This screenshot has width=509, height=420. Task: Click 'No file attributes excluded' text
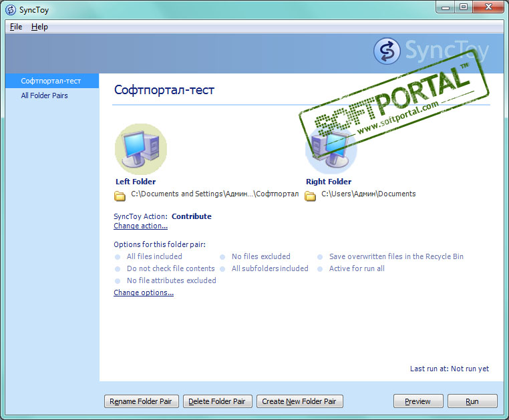point(172,280)
